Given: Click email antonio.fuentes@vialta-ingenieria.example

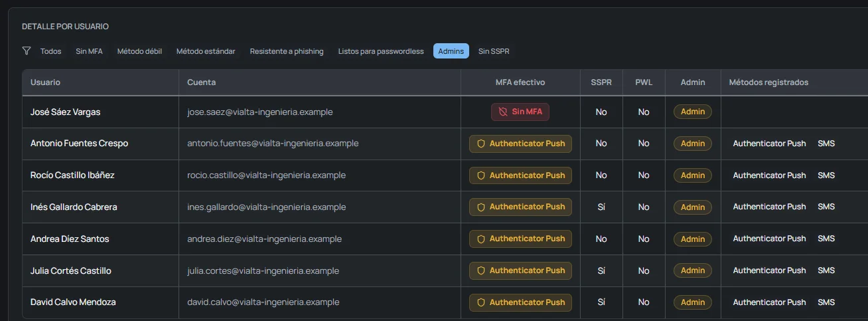Looking at the screenshot, I should 273,144.
